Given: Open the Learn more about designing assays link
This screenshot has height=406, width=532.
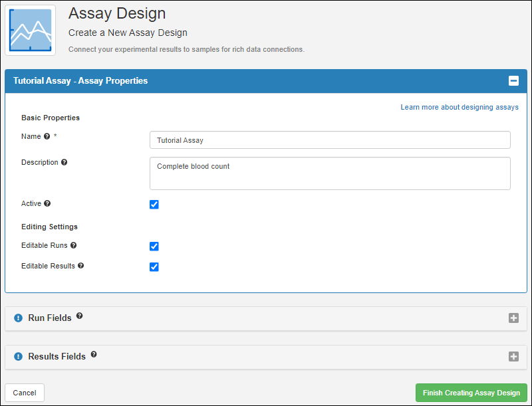Looking at the screenshot, I should [459, 107].
